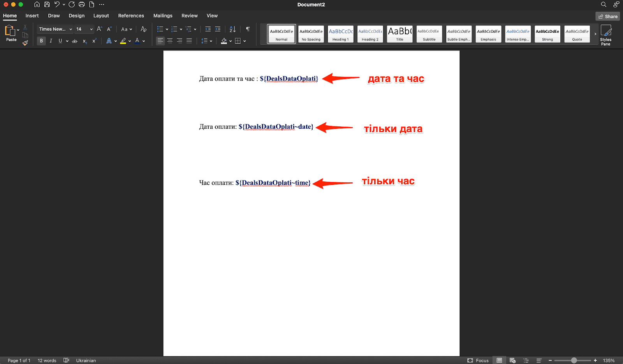Switch to the Insert tab
The width and height of the screenshot is (623, 364).
[32, 16]
